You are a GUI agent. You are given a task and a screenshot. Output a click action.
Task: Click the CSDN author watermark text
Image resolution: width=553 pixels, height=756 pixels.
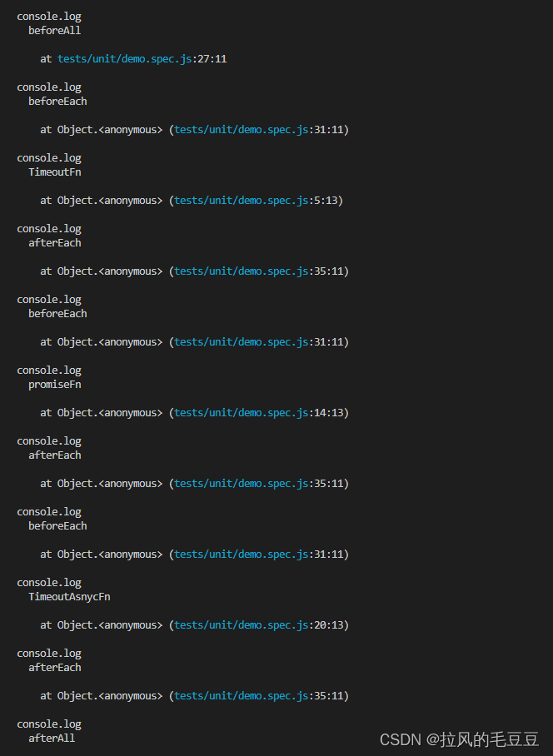pyautogui.click(x=459, y=739)
